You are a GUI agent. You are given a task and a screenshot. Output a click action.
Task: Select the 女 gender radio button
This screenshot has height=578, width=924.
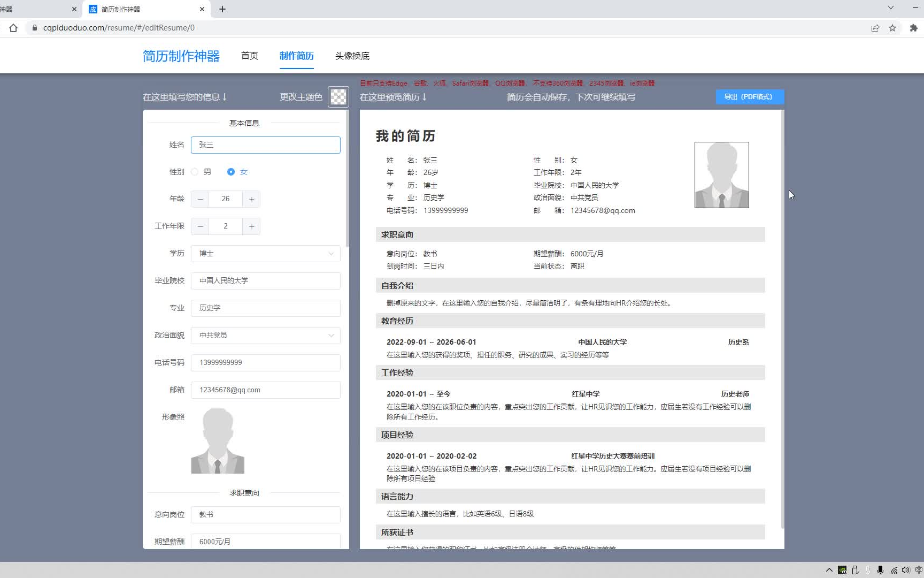(x=231, y=172)
